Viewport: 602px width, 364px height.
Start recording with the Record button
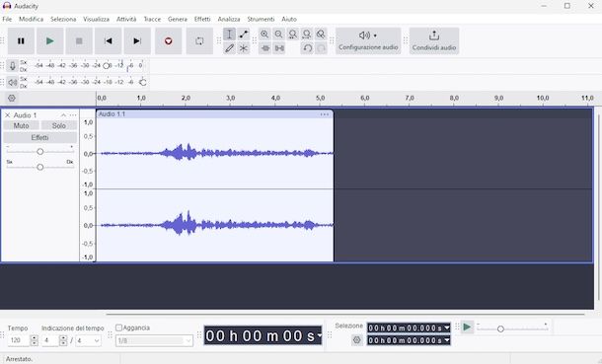coord(168,40)
